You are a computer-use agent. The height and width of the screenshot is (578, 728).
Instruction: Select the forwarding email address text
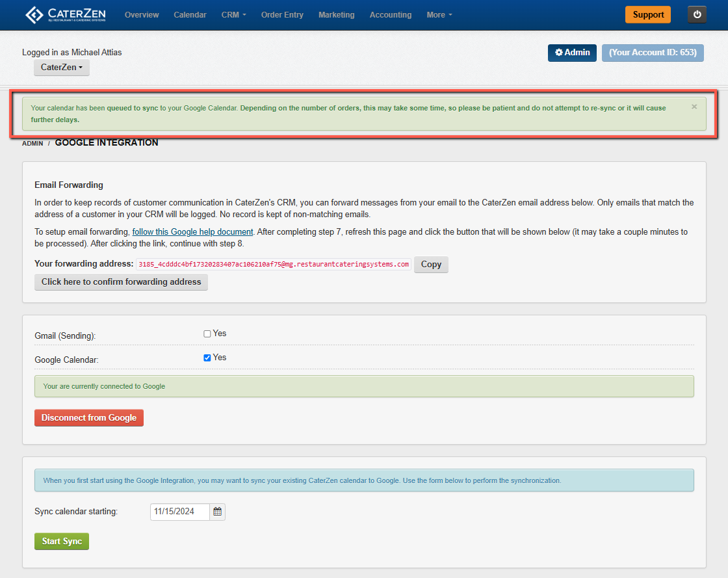point(274,264)
